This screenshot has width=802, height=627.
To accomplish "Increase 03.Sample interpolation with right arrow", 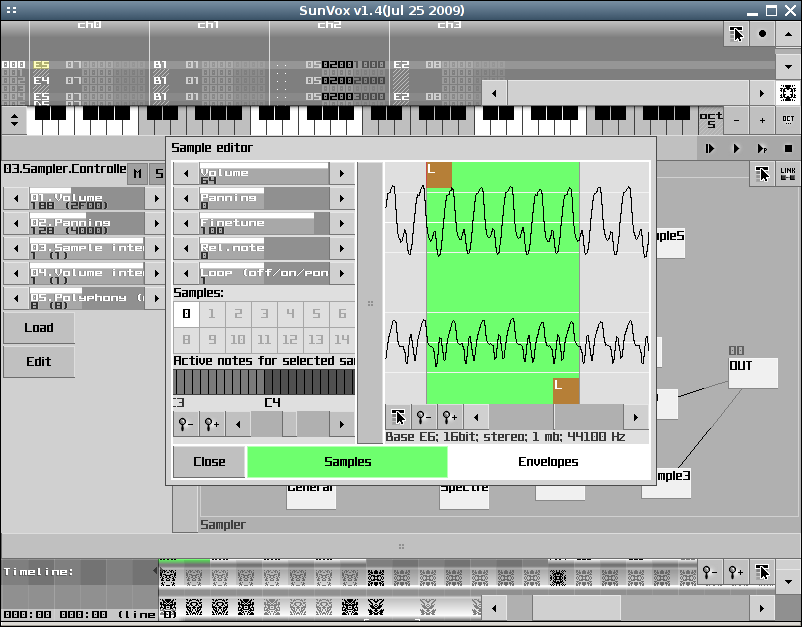I will pos(157,249).
